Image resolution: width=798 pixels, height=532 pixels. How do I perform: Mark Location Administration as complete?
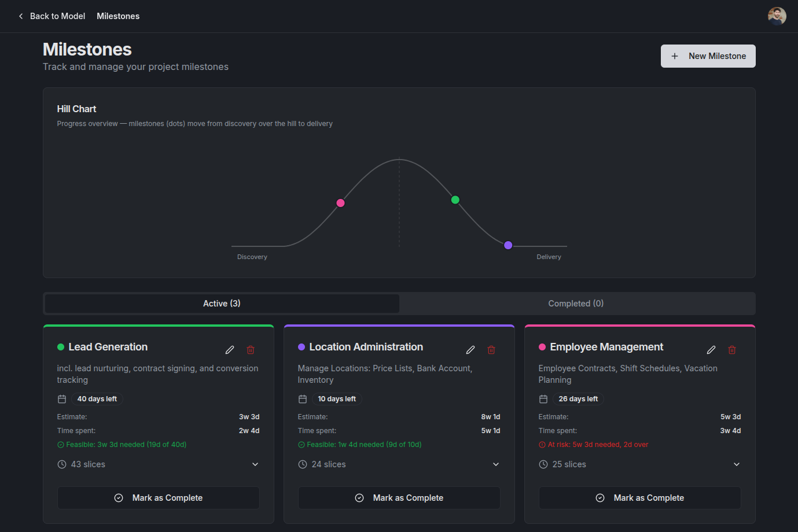click(399, 498)
